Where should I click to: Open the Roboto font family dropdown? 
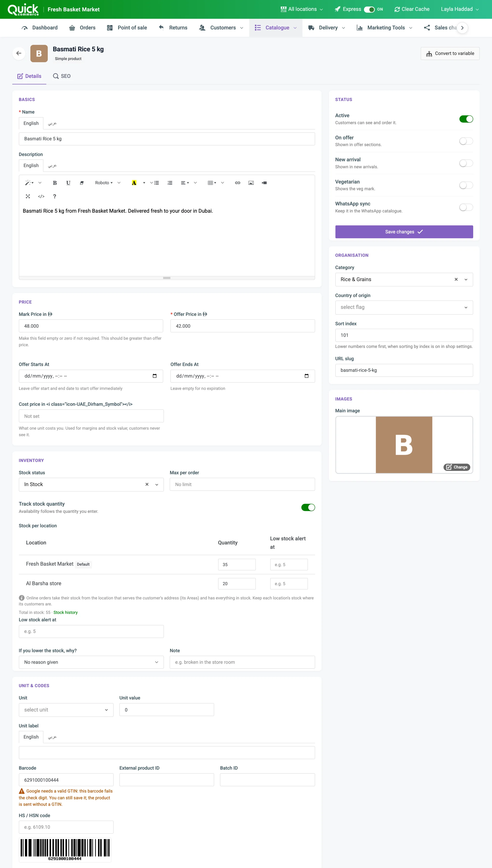tap(104, 183)
